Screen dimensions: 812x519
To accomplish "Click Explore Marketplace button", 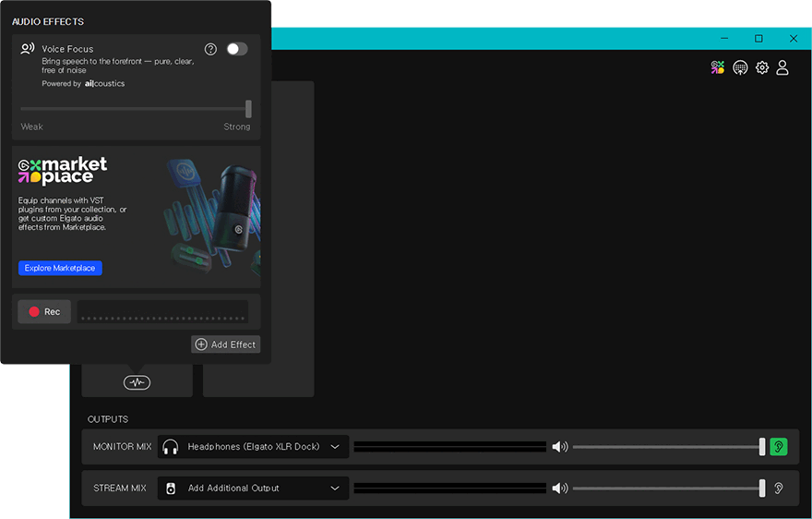I will coord(60,268).
